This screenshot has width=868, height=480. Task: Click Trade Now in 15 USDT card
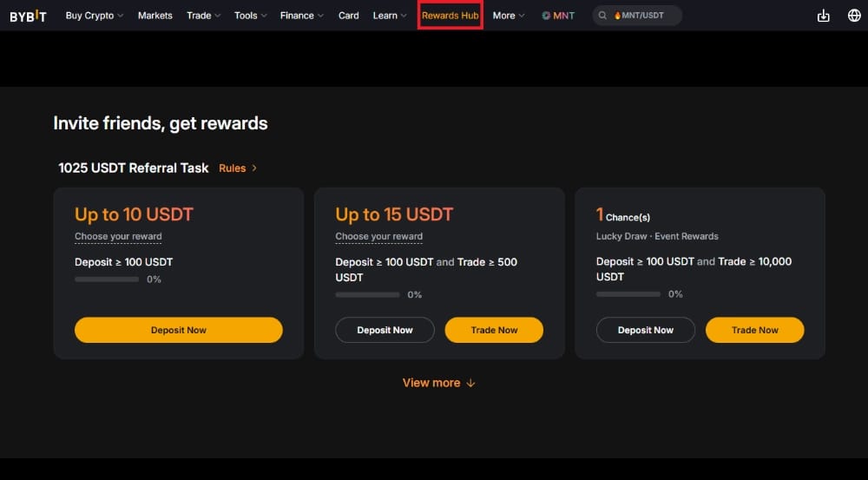point(494,330)
